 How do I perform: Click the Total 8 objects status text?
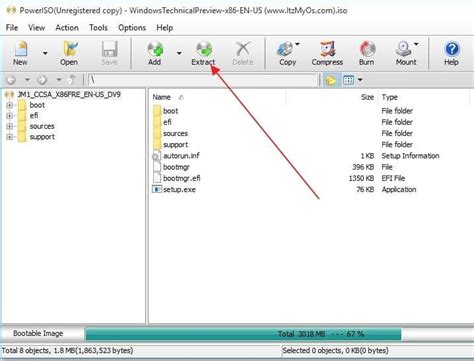(x=68, y=351)
